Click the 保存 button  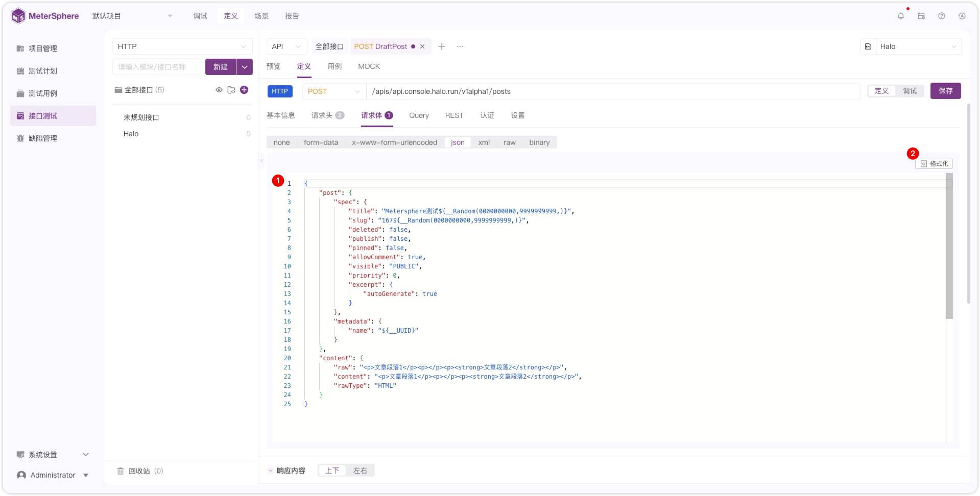point(946,91)
